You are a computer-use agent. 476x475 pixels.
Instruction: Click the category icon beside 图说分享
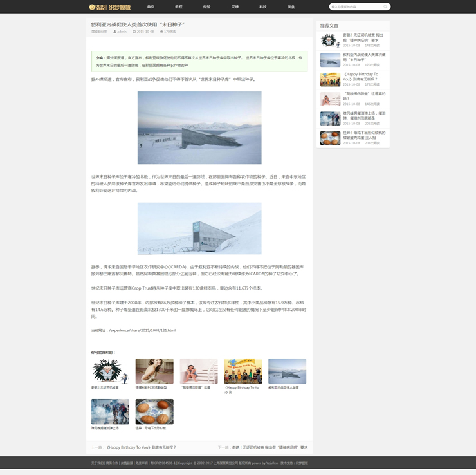pos(93,32)
